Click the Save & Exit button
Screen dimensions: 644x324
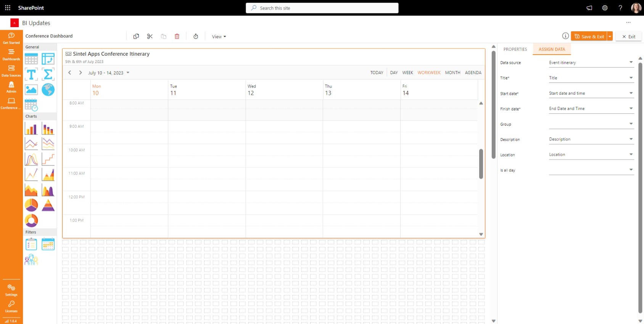pos(589,37)
